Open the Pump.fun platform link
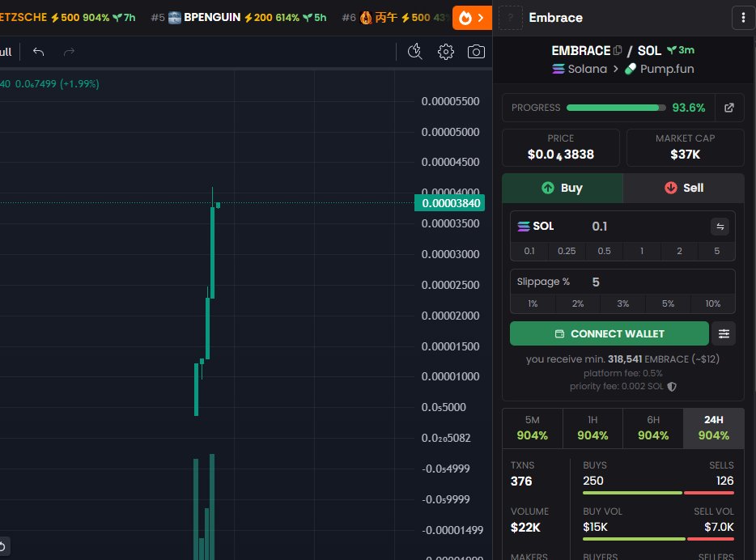This screenshot has width=756, height=560. [x=660, y=69]
